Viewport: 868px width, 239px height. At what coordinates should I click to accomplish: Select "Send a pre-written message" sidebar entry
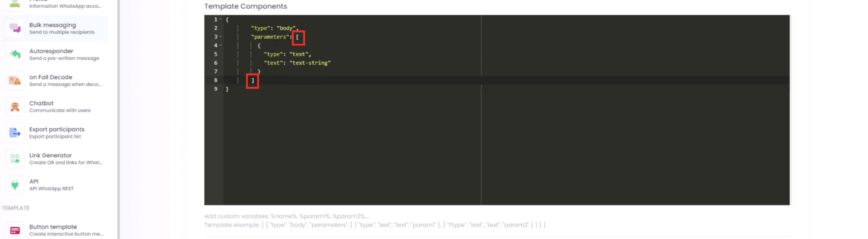[64, 58]
